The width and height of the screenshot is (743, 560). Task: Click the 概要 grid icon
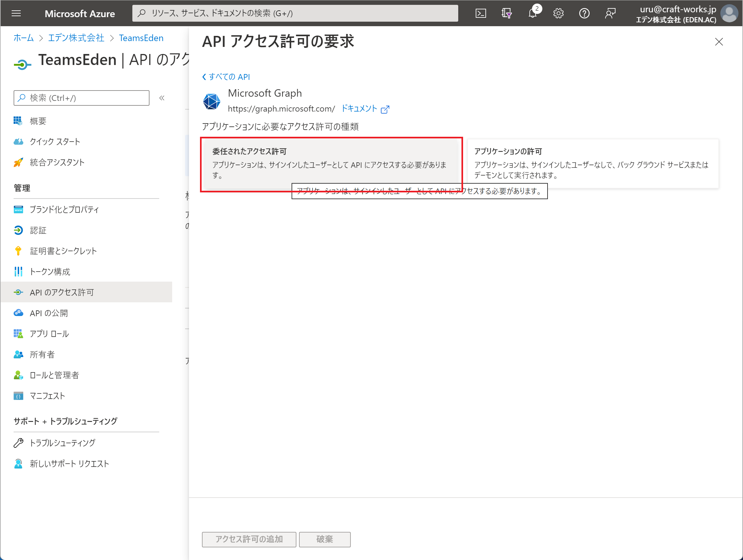18,121
